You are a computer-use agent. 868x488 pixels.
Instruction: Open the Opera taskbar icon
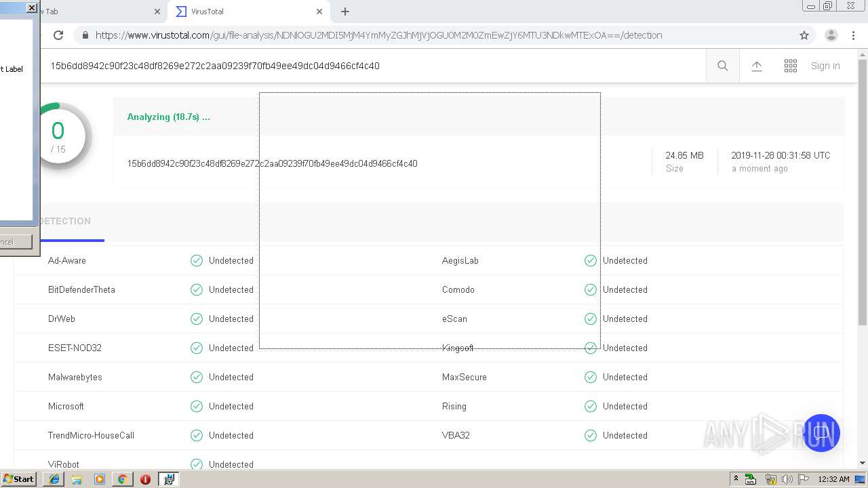(x=145, y=479)
